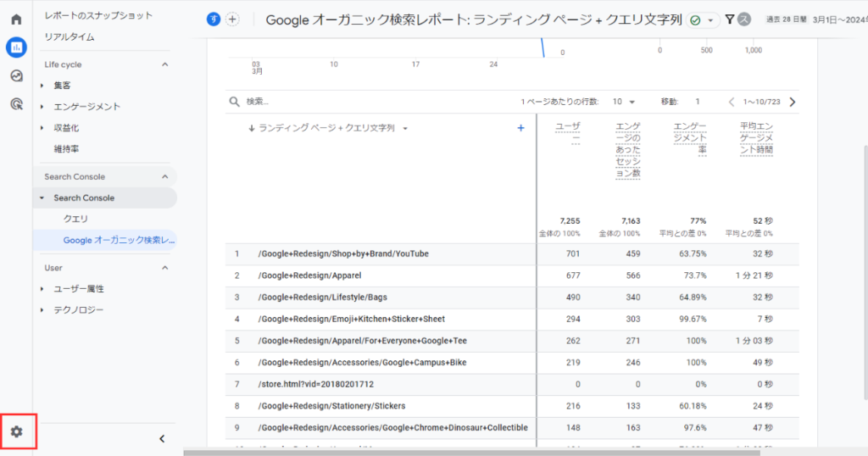This screenshot has width=868, height=456.
Task: Open the ランディング ページ + クエリ文字列 dimension dropdown
Action: point(405,128)
